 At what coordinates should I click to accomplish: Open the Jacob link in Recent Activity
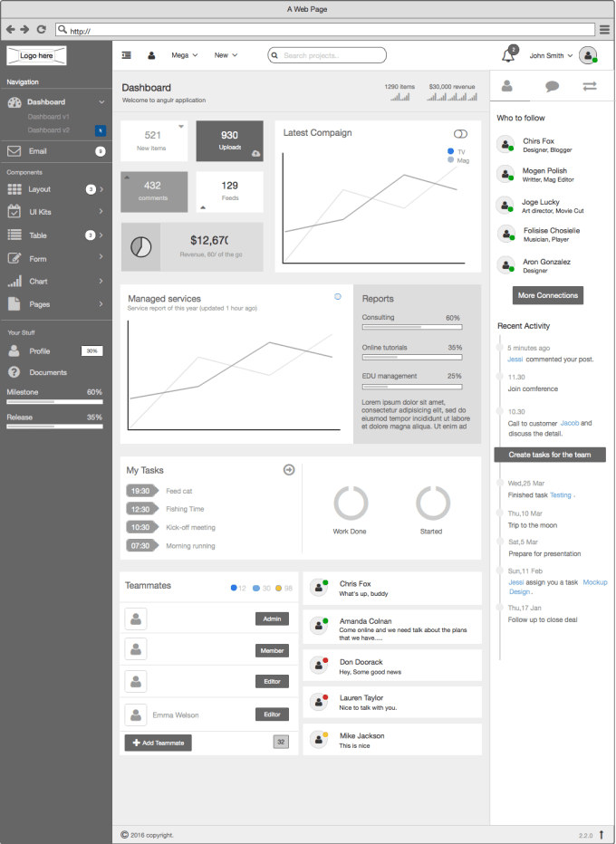(570, 423)
